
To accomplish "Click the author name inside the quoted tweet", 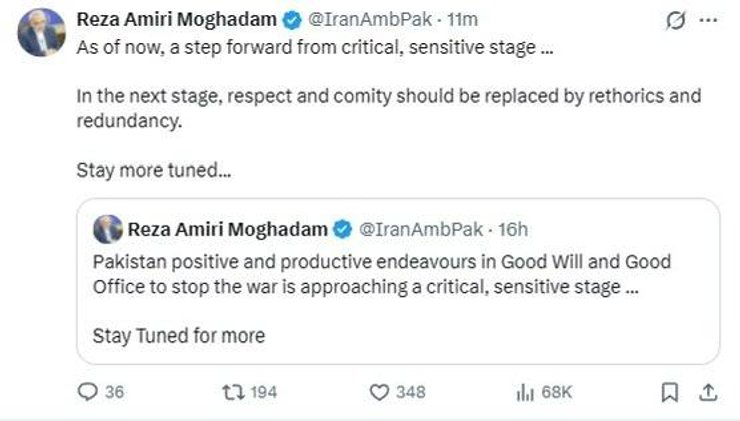I will point(227,229).
